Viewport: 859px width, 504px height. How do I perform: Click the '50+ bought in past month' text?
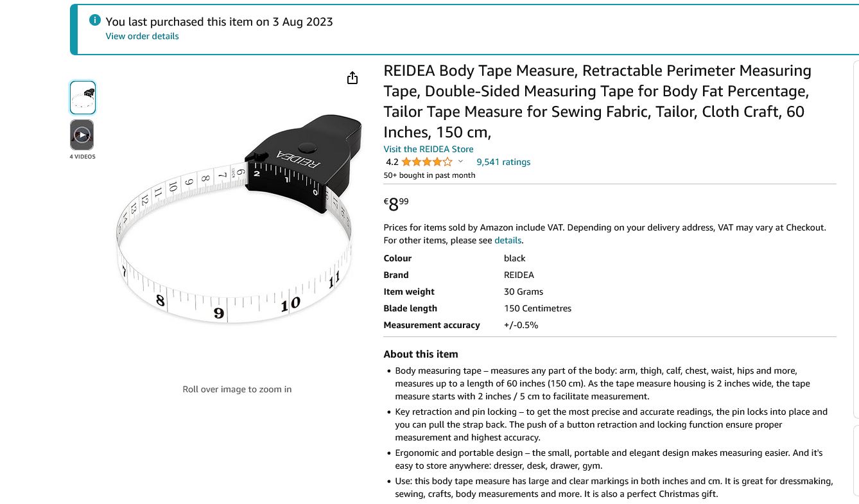click(429, 175)
